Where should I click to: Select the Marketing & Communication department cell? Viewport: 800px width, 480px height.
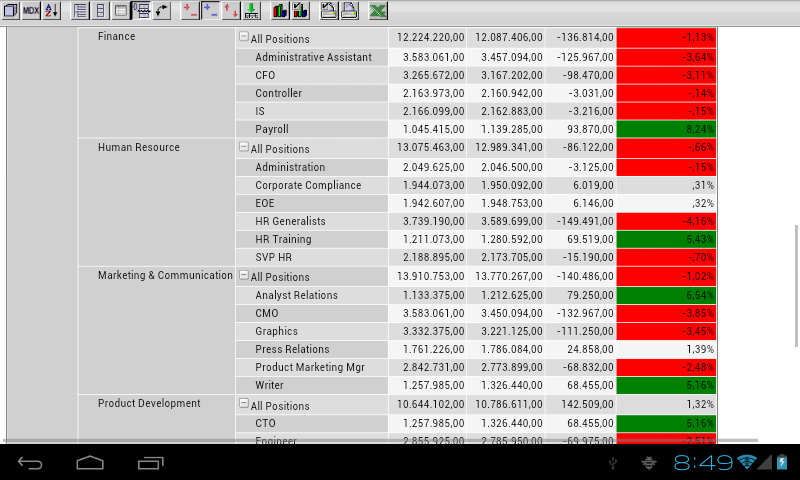tap(156, 330)
